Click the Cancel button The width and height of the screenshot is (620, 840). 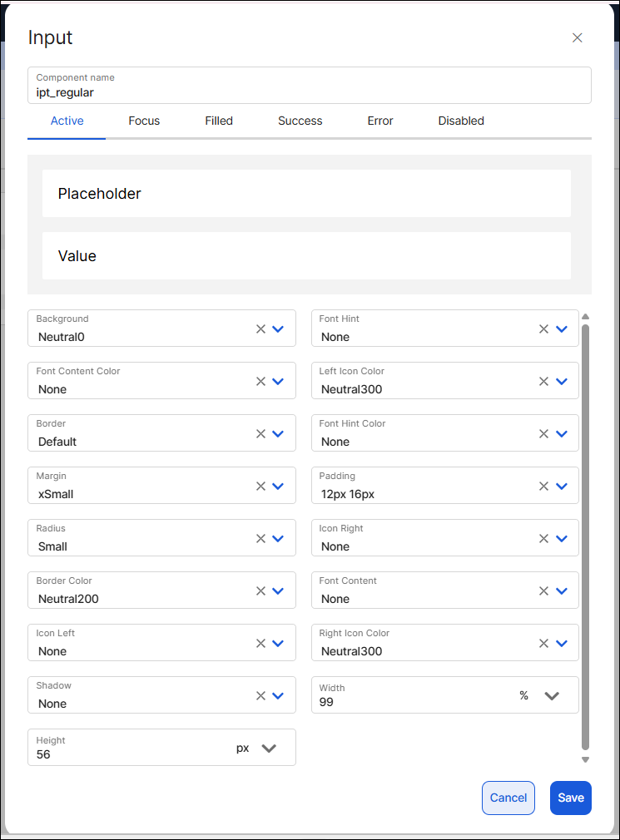tap(508, 798)
